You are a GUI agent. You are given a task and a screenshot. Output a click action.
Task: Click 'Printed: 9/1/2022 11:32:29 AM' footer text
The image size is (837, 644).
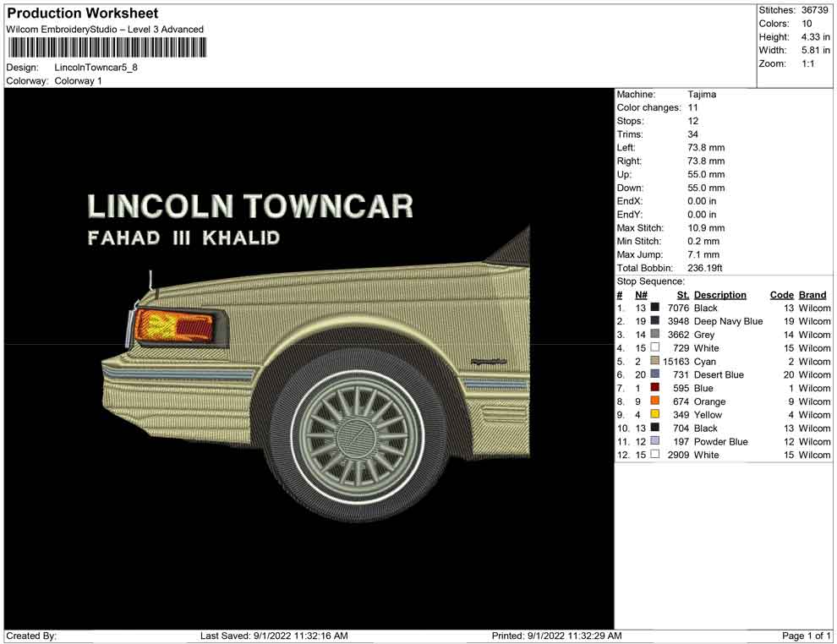[x=556, y=636]
